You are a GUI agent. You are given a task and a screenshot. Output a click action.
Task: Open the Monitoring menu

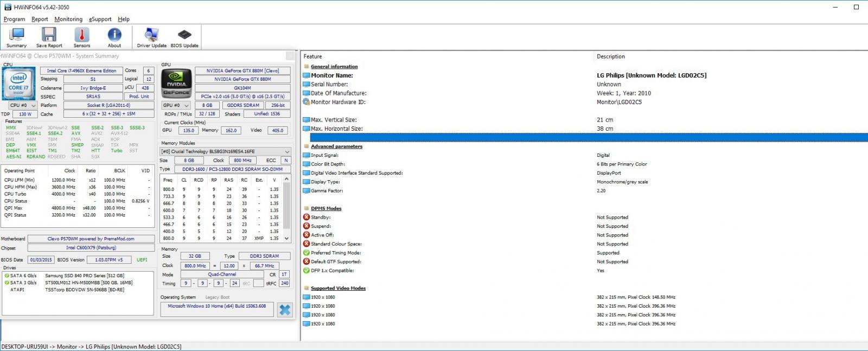pyautogui.click(x=68, y=19)
